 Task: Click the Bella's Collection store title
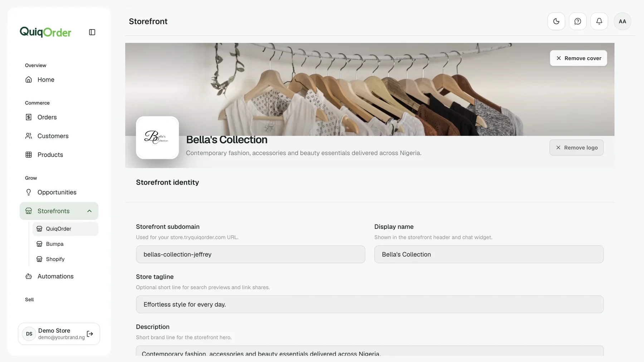pos(227,140)
